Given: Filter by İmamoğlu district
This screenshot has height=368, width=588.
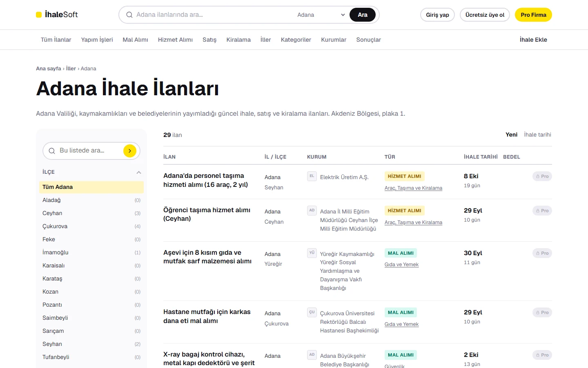Looking at the screenshot, I should pyautogui.click(x=91, y=252).
